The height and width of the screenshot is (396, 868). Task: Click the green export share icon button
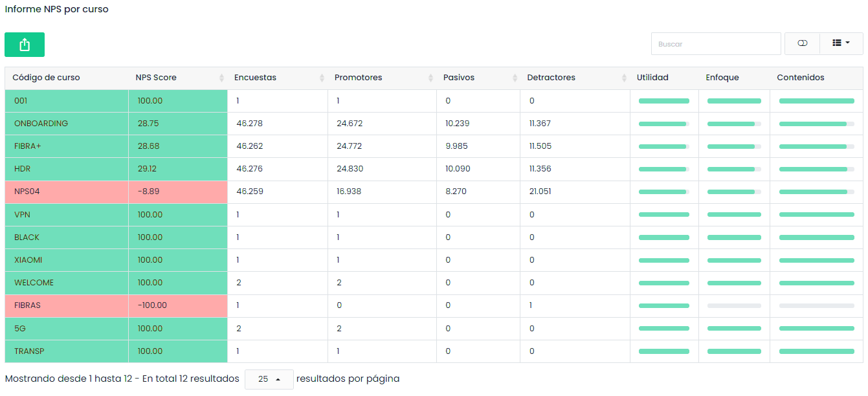pyautogui.click(x=25, y=45)
